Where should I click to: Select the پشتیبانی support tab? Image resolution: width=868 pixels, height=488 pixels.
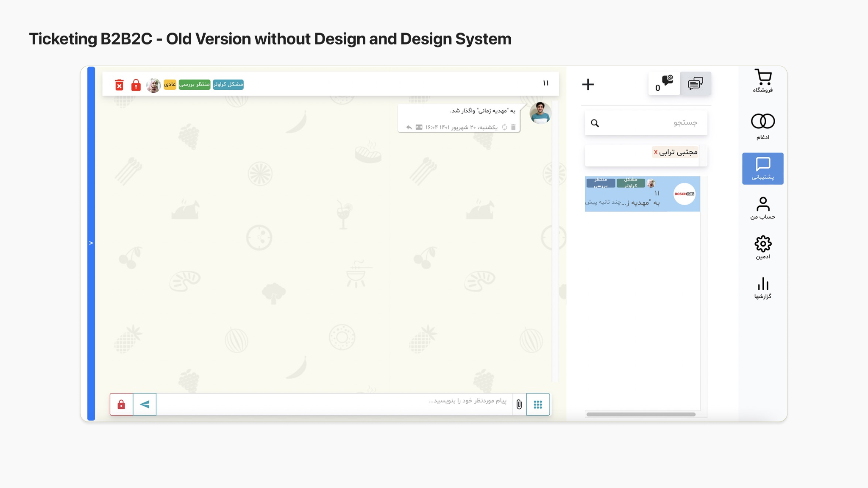763,169
